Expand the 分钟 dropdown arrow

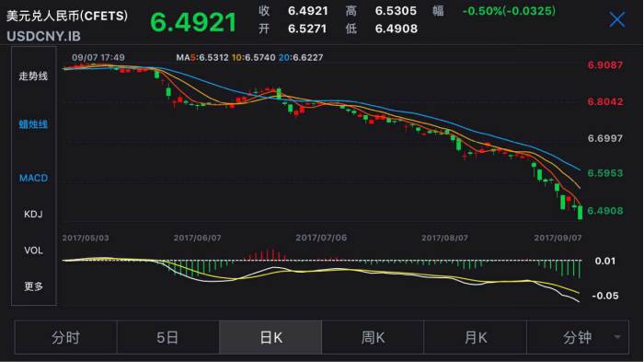617,337
